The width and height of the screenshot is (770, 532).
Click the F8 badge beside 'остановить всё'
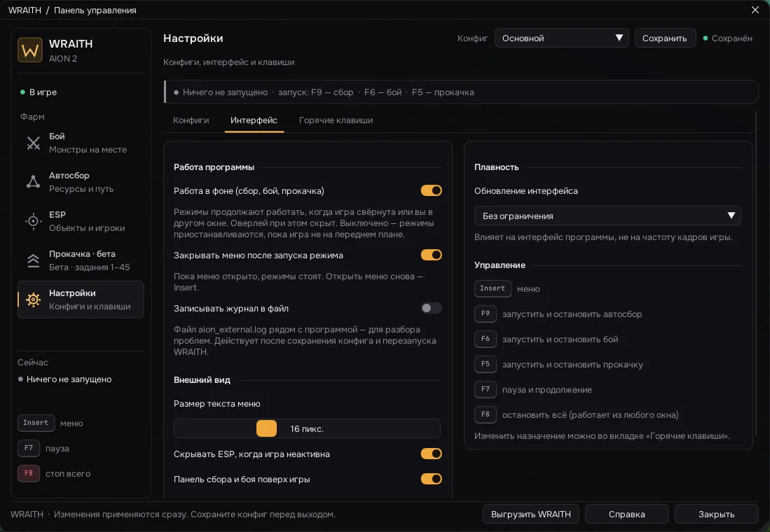coord(485,414)
